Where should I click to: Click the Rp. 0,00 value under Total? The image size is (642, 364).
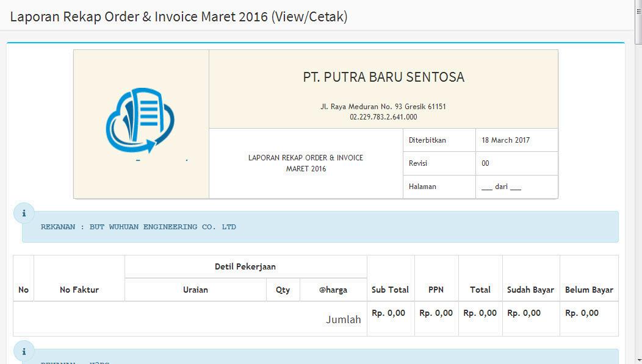(x=480, y=313)
